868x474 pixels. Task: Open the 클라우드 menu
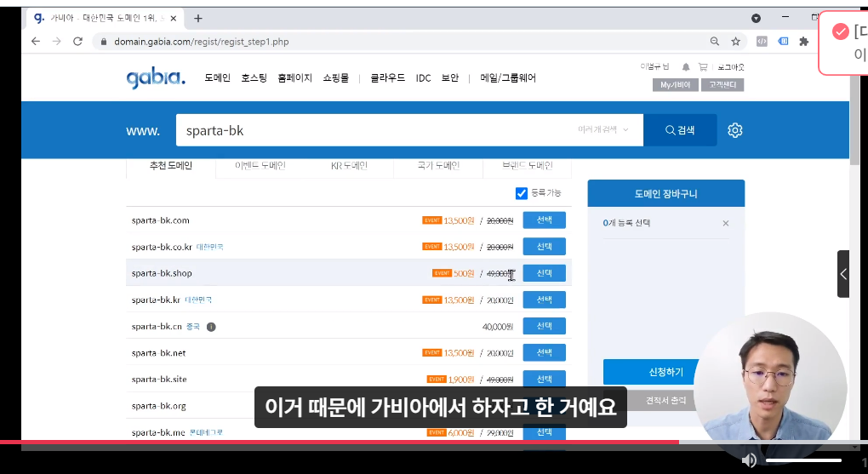click(x=387, y=78)
